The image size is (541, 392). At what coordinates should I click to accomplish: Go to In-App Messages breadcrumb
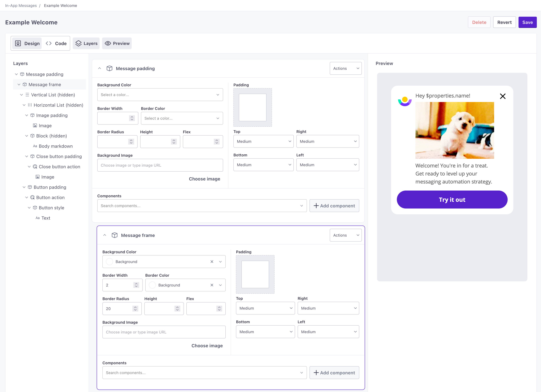coord(21,5)
